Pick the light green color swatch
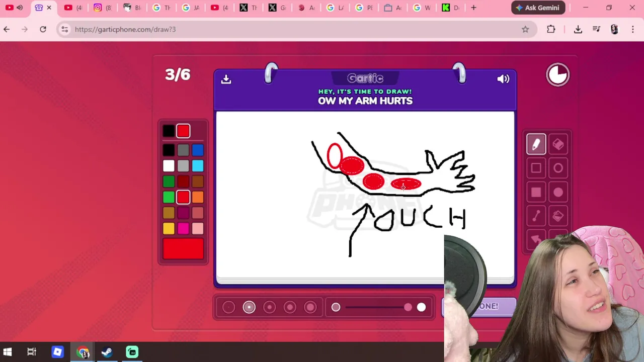644x362 pixels. coord(169,197)
